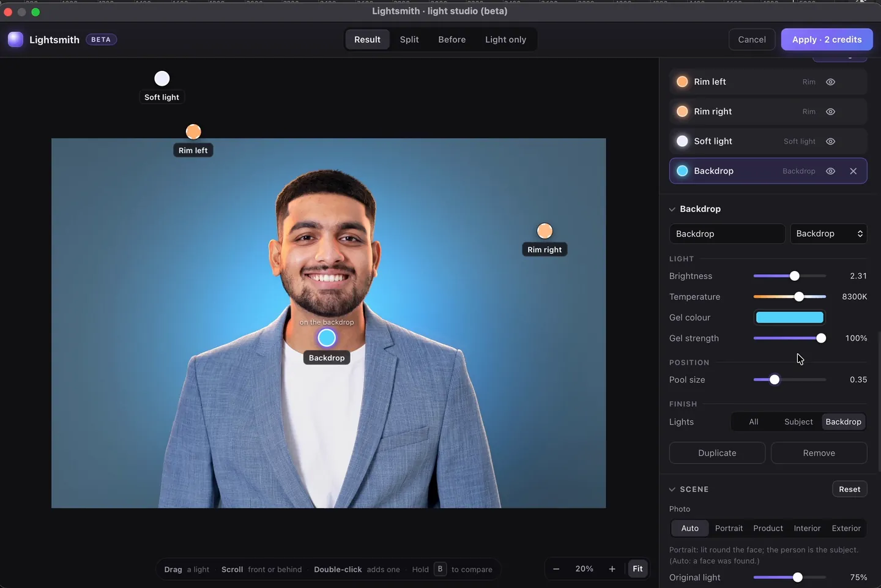Switch to the Light only view
881x588 pixels.
pos(505,40)
